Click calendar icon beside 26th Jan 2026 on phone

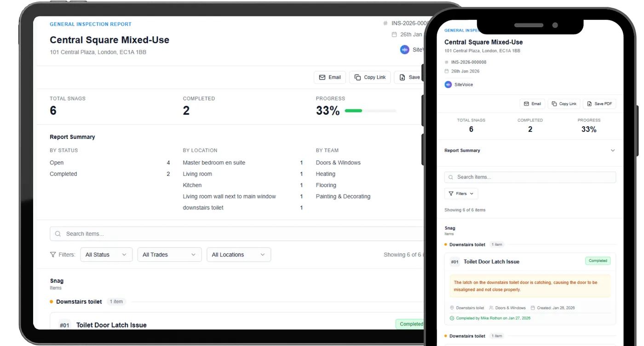[x=446, y=71]
